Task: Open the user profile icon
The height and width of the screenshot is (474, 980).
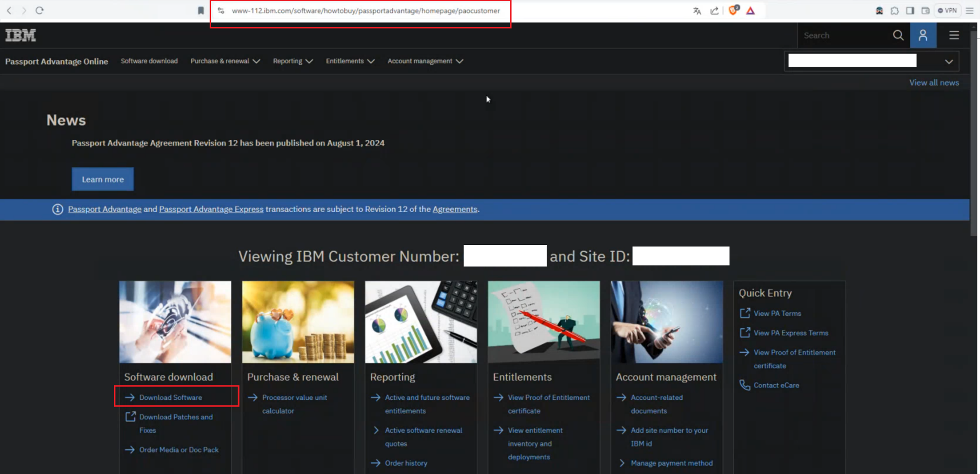Action: (923, 35)
